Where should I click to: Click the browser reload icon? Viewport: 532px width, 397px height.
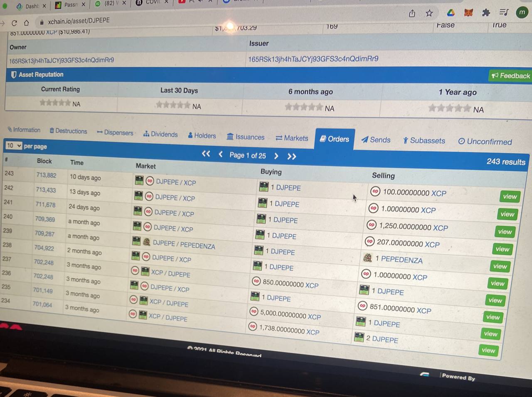coord(15,23)
